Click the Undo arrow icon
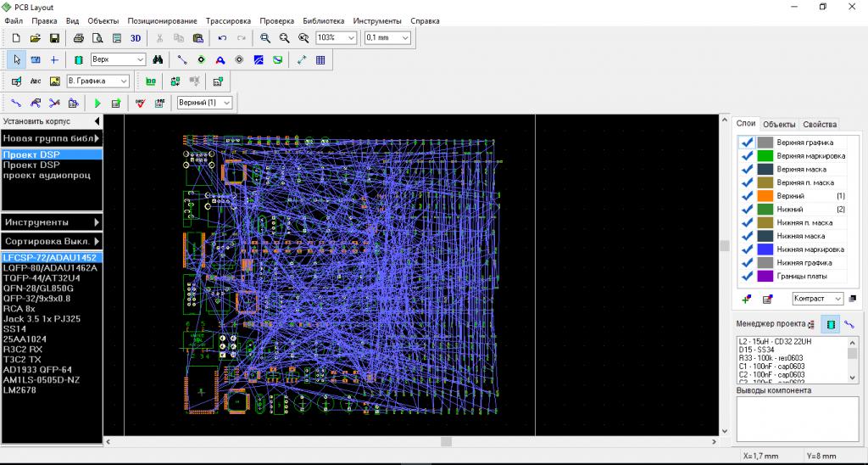The image size is (868, 465). (222, 38)
